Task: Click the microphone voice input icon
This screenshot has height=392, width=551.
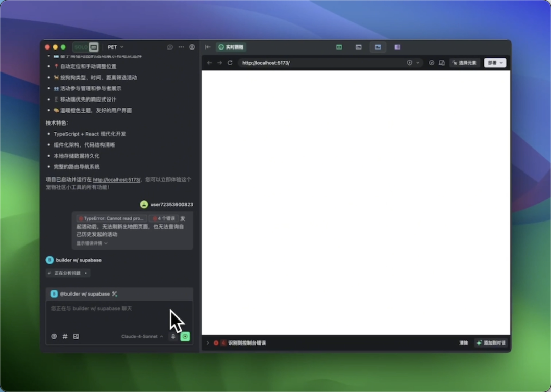Action: [x=173, y=336]
